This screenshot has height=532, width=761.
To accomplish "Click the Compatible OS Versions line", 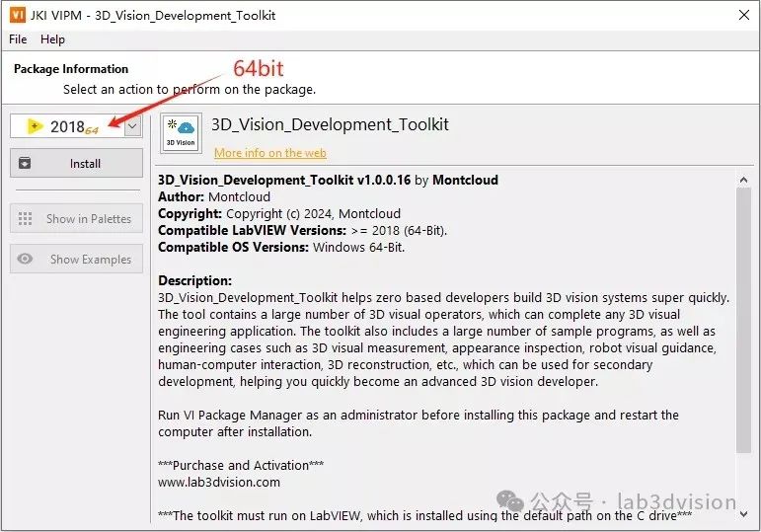I will [x=281, y=247].
